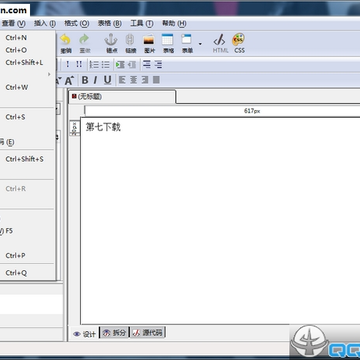
Task: Open the form icon dropdown arrow
Action: (x=200, y=44)
